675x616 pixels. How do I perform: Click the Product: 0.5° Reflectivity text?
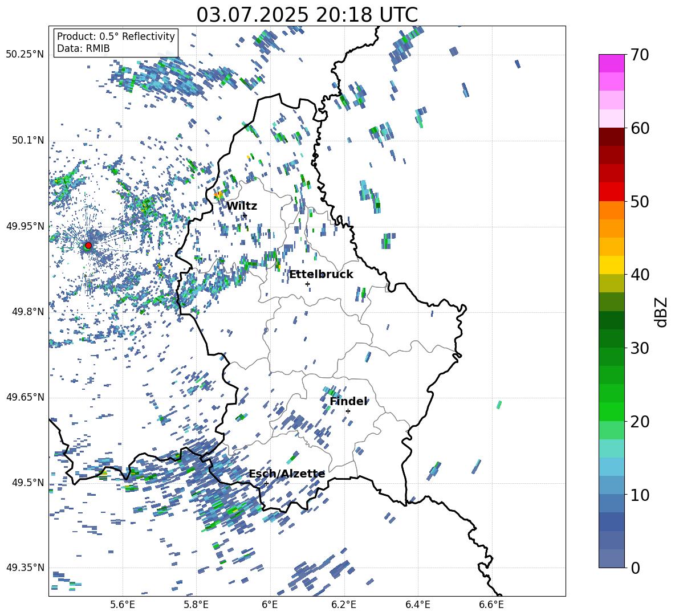pyautogui.click(x=116, y=36)
